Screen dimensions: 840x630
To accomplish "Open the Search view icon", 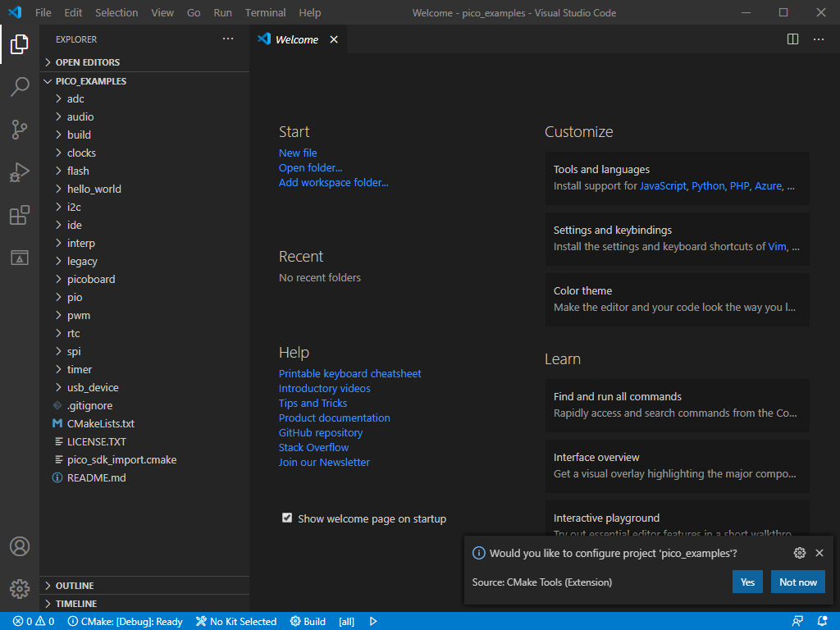I will tap(20, 87).
